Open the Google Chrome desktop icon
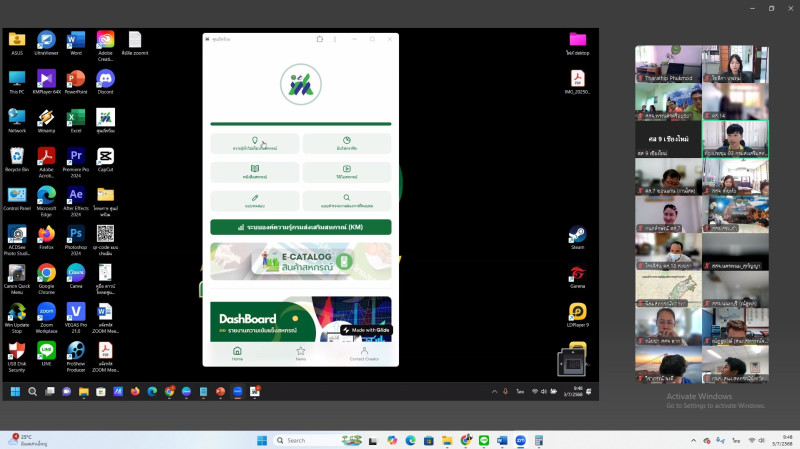800x449 pixels. [x=46, y=279]
